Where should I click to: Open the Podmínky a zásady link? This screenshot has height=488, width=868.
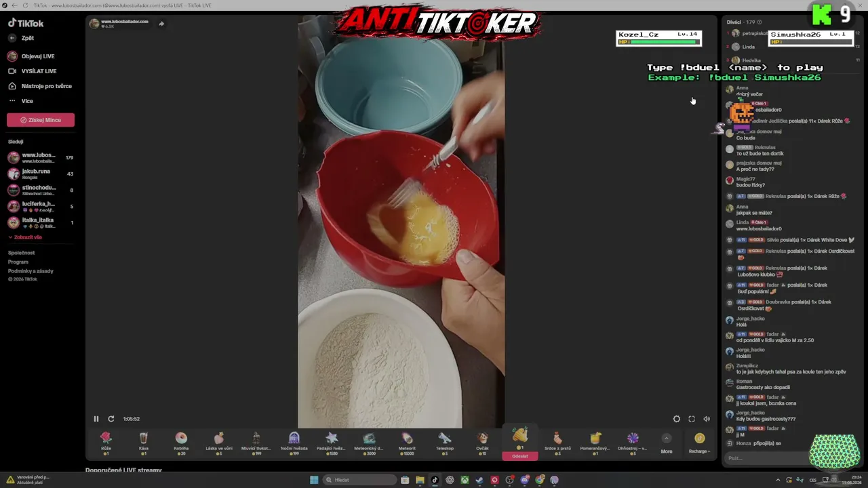[x=31, y=271]
